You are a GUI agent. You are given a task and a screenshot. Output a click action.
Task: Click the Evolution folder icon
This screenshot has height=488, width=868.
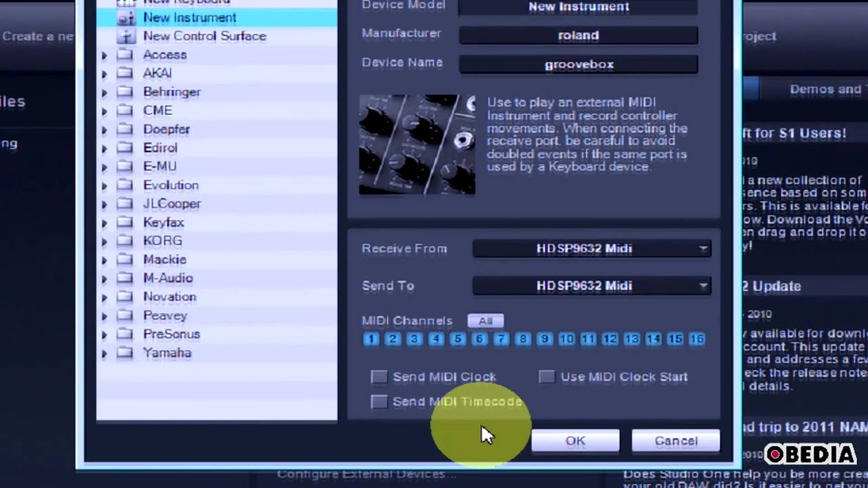[125, 185]
